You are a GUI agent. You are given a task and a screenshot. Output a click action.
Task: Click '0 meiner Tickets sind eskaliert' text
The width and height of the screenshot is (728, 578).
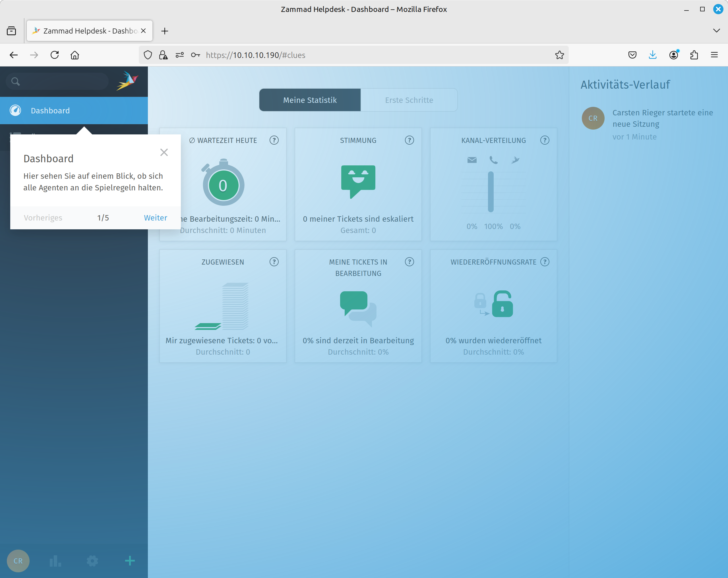[358, 219]
